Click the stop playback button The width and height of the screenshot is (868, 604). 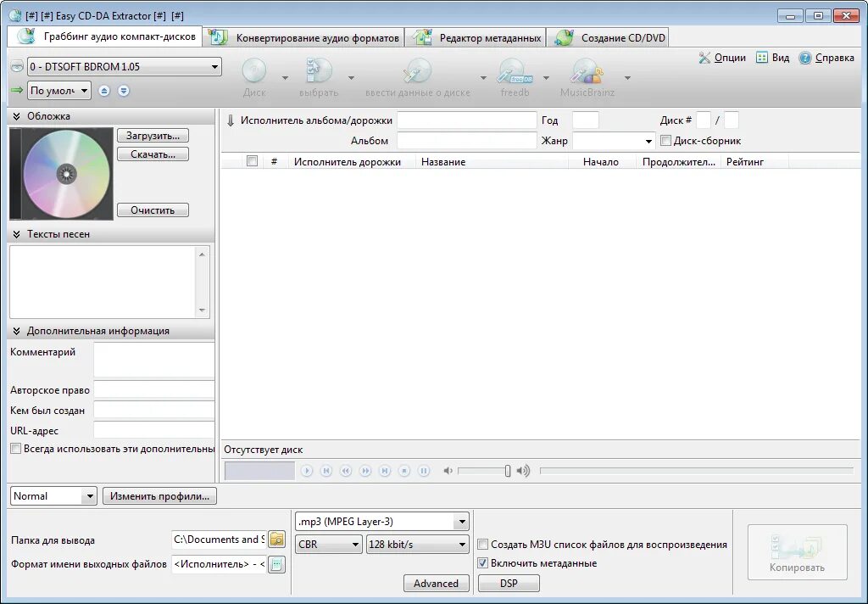click(x=404, y=471)
